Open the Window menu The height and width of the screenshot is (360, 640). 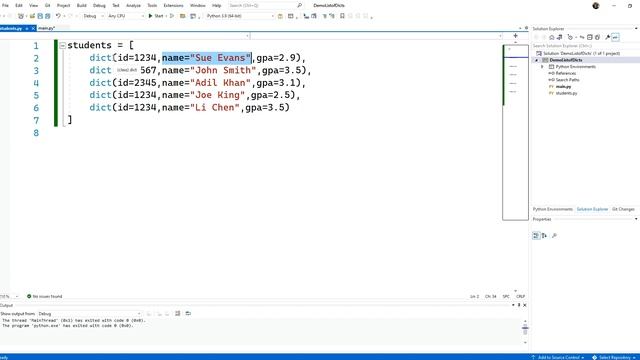click(198, 5)
